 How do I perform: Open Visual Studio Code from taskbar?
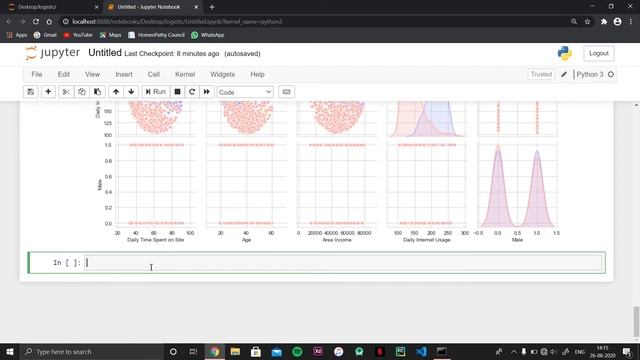421,351
